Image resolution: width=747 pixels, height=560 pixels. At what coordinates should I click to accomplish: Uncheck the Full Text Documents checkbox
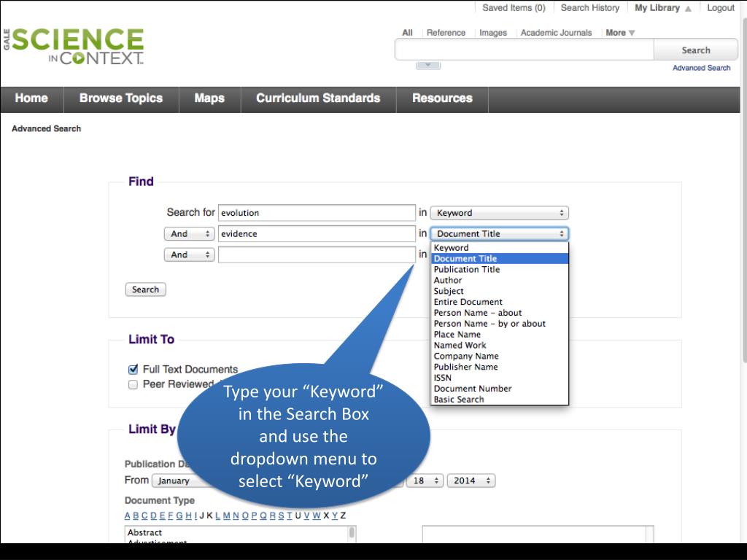(x=133, y=370)
